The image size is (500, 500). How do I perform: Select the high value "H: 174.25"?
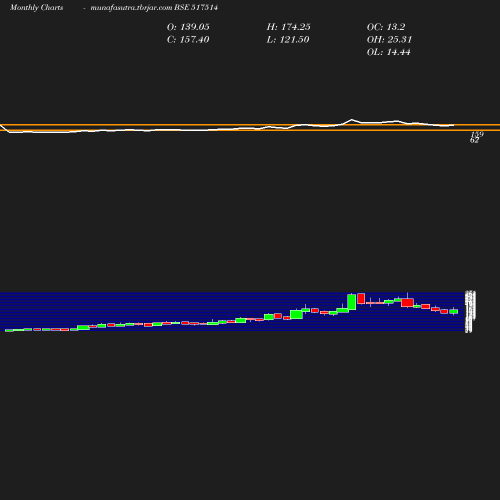(x=289, y=27)
